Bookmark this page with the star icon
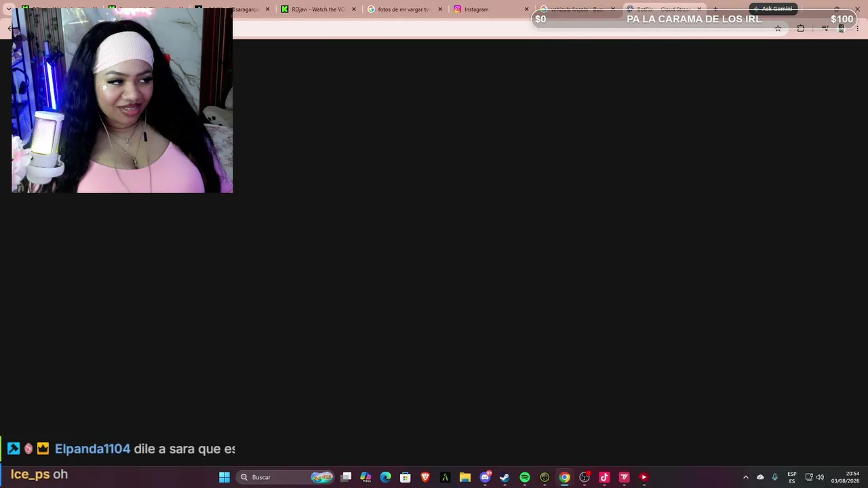Viewport: 868px width, 488px height. 778,28
